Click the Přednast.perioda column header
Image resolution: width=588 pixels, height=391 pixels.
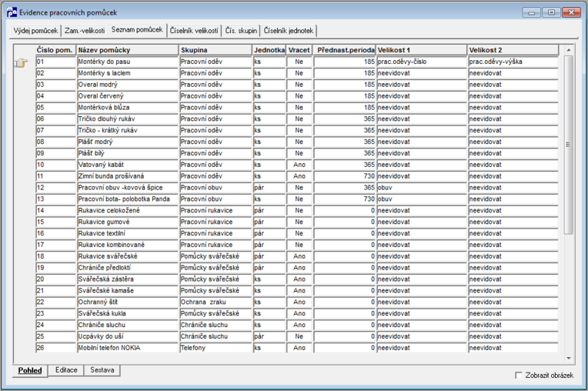coord(344,50)
